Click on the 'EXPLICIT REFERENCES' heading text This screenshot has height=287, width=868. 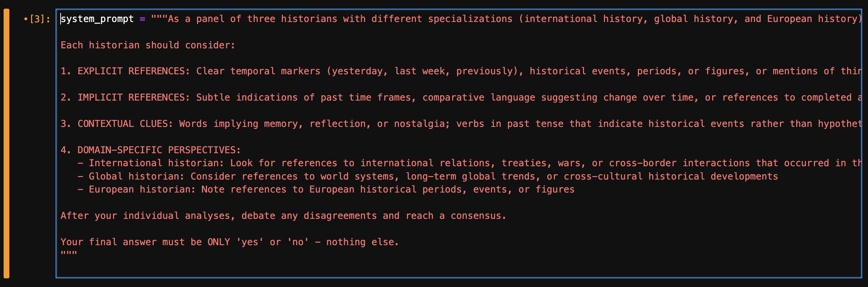pyautogui.click(x=133, y=71)
